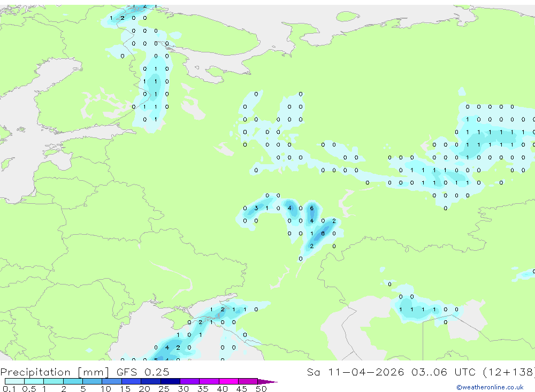This screenshot has height=392, width=535.
Task: Click the 0.1–0.5 mm palest legend swatch
Action: coord(14,381)
